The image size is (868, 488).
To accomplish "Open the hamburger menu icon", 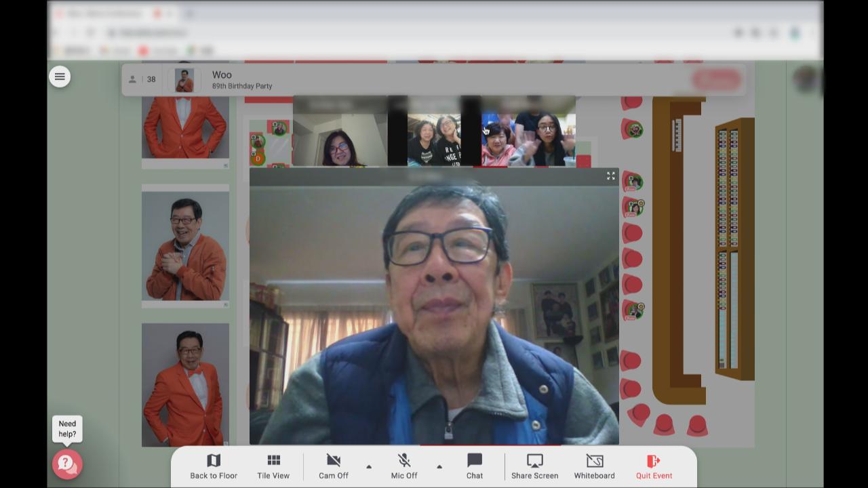I will [60, 77].
